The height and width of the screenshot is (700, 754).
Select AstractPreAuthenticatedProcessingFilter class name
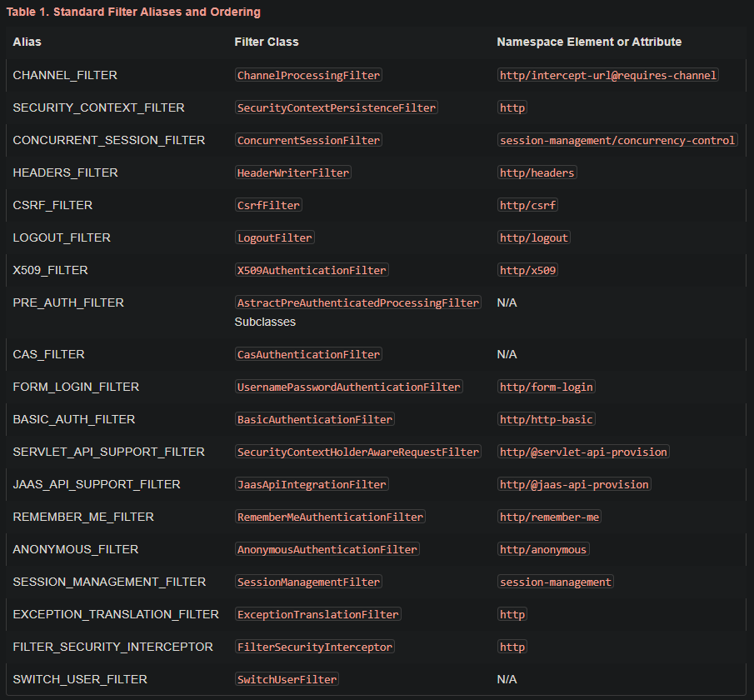[x=357, y=302]
